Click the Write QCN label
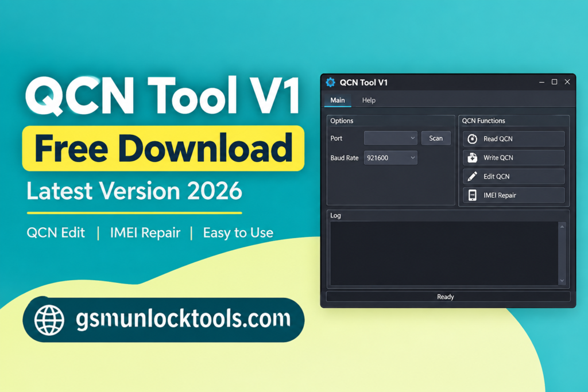The width and height of the screenshot is (588, 392). [x=498, y=158]
